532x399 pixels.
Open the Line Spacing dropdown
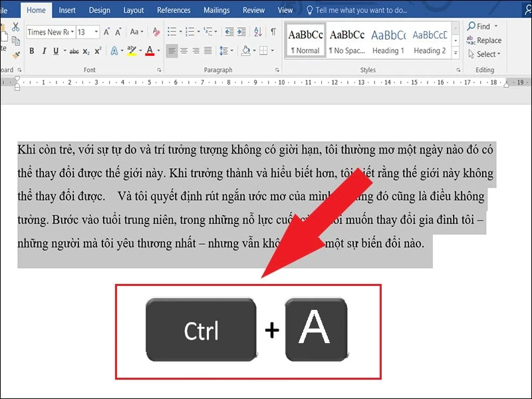point(225,52)
